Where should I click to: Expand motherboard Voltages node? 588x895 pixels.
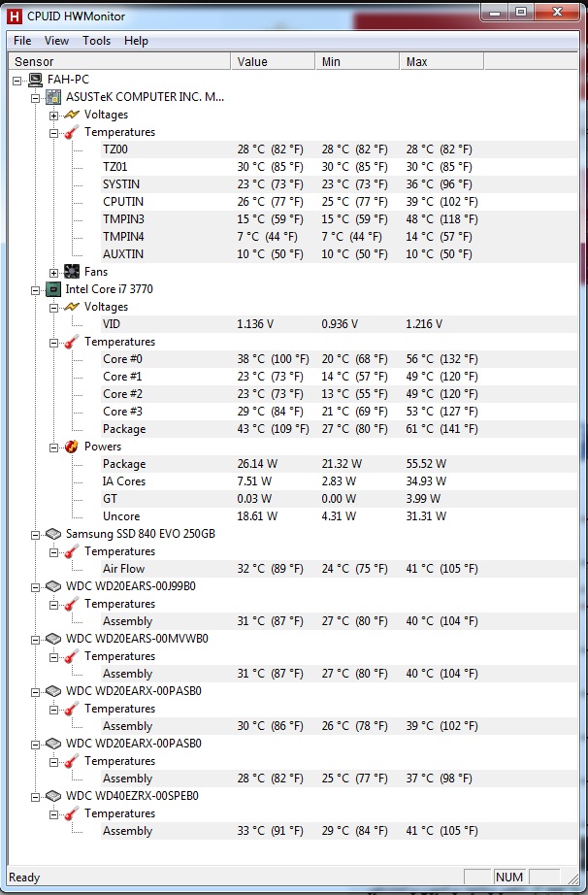53,116
